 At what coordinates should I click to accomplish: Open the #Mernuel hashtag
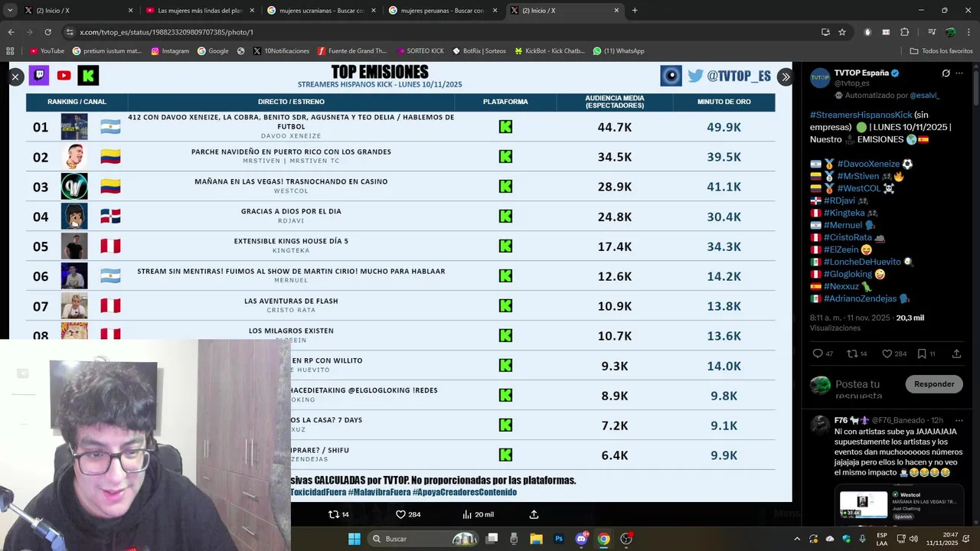[843, 225]
